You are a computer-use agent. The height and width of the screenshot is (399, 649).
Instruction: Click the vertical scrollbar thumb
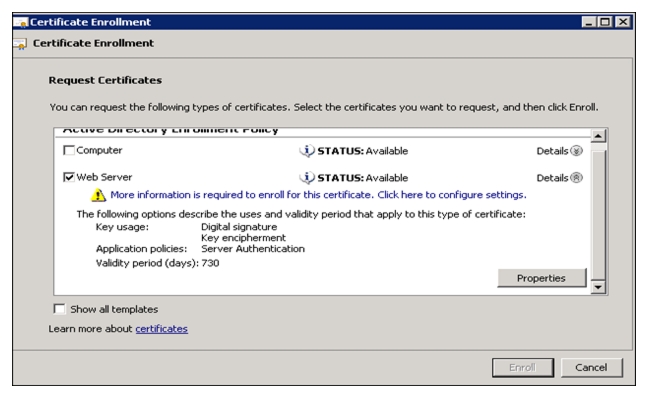tap(599, 215)
